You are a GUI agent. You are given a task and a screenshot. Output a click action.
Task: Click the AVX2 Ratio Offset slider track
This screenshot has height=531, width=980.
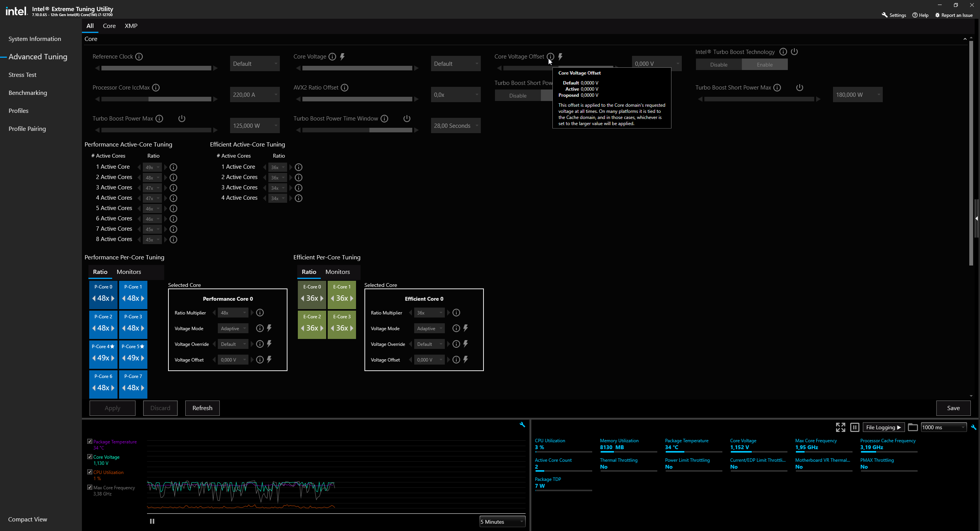[357, 99]
